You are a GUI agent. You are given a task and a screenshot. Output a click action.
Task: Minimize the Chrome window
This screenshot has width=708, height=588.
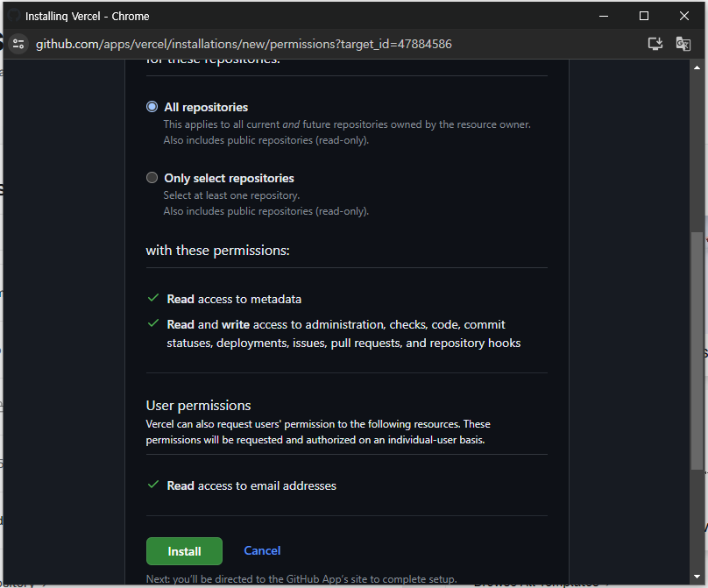(604, 16)
